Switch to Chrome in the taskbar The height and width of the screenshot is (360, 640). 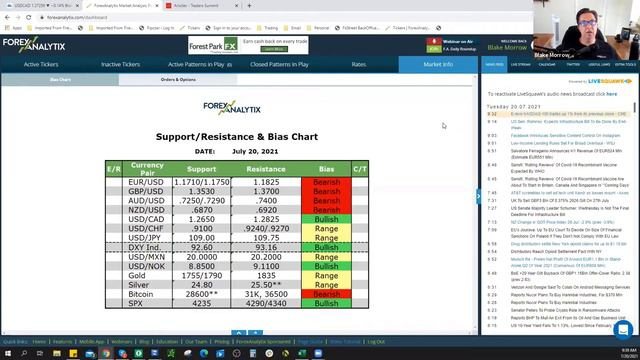(x=106, y=353)
